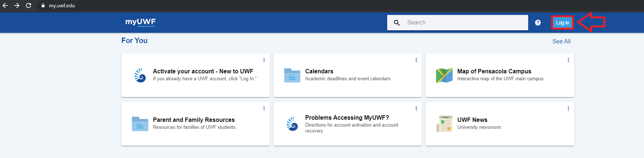The image size is (644, 158).
Task: Open Problems Accessing MyUWF? card
Action: coord(348,124)
